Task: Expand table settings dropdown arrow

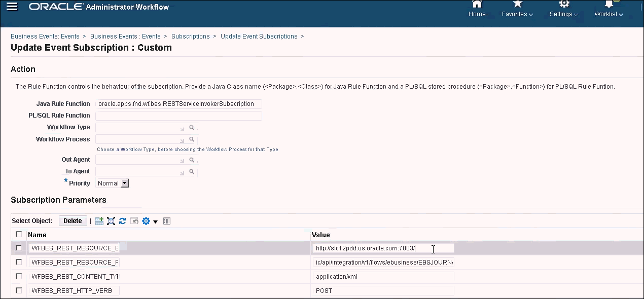Action: [x=156, y=221]
